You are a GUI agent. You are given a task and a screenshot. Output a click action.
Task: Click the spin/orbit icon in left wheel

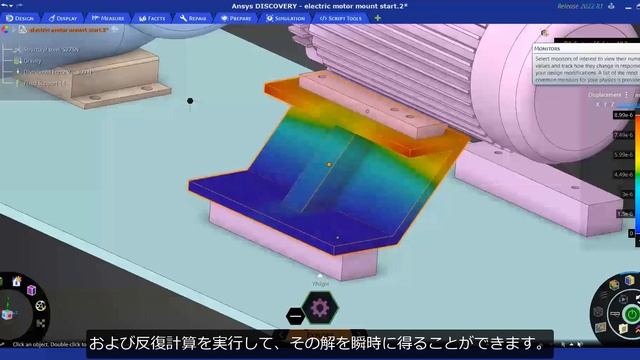40,306
